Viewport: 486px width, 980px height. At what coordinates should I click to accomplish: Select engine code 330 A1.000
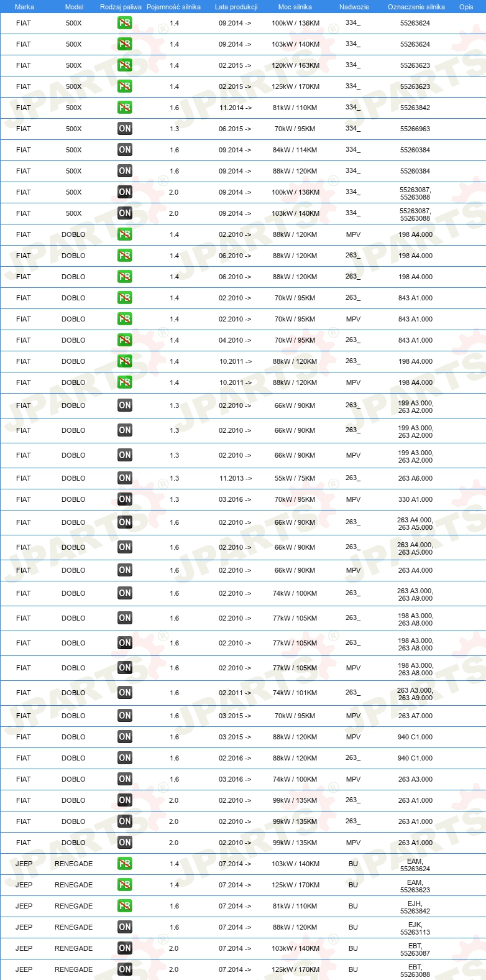point(415,499)
